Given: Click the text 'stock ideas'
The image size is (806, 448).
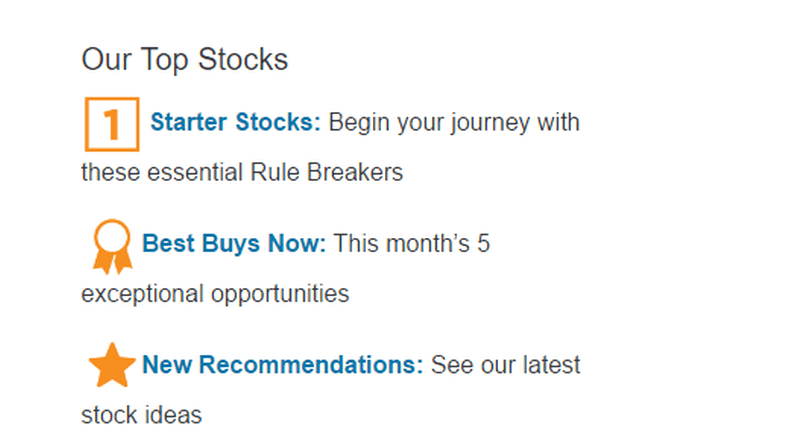Looking at the screenshot, I should (141, 415).
